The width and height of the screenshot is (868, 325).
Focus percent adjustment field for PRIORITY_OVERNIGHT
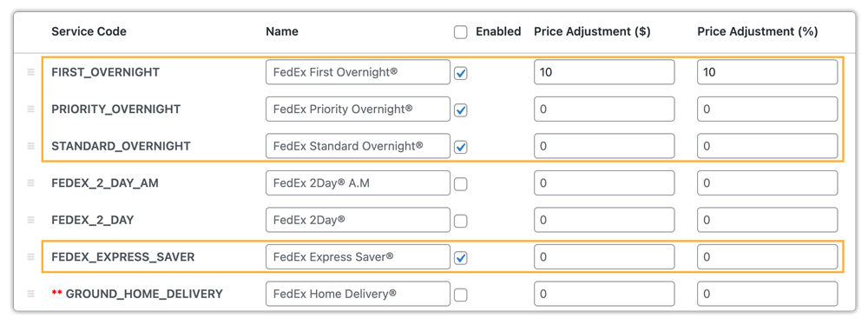[767, 109]
